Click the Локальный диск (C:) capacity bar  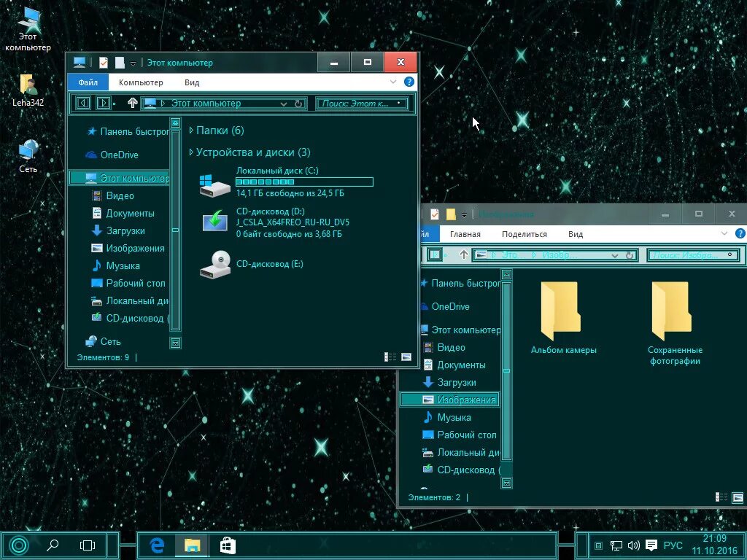[x=306, y=182]
